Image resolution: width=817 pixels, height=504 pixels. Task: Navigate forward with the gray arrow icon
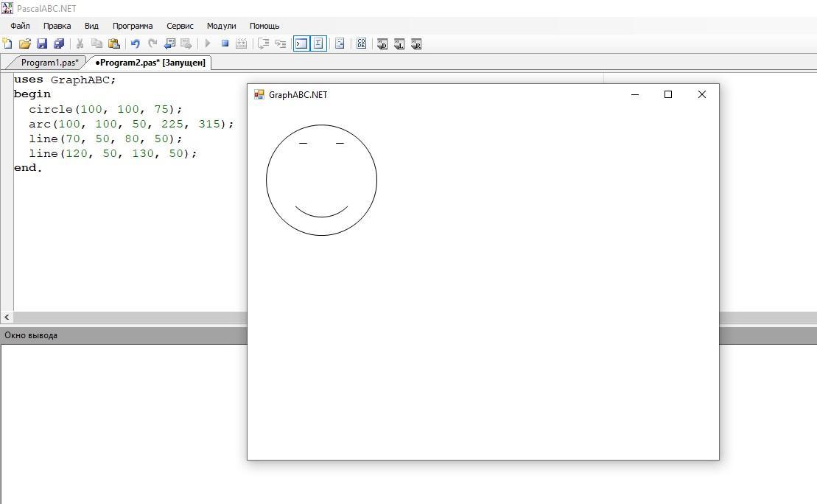pos(186,43)
